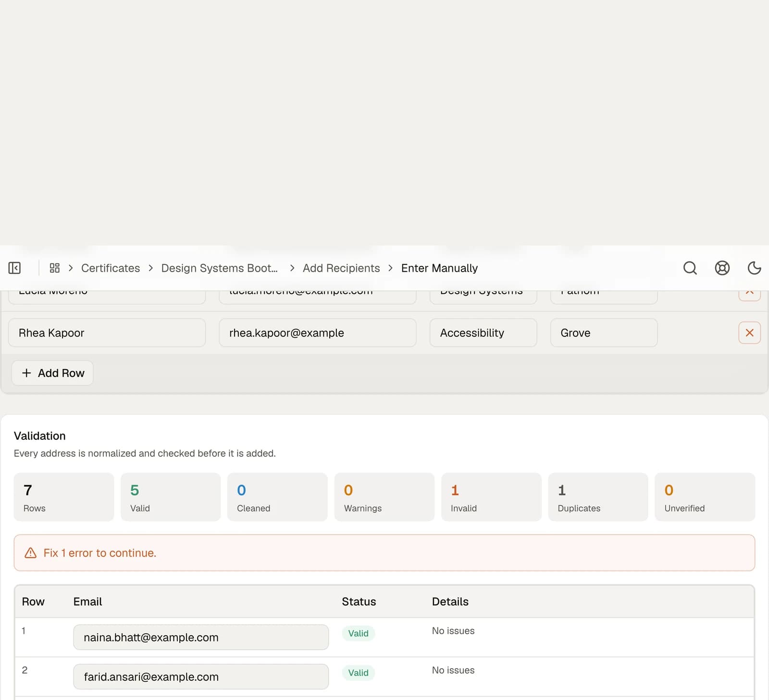The image size is (769, 700).
Task: Click the warning triangle icon in alert
Action: [30, 553]
